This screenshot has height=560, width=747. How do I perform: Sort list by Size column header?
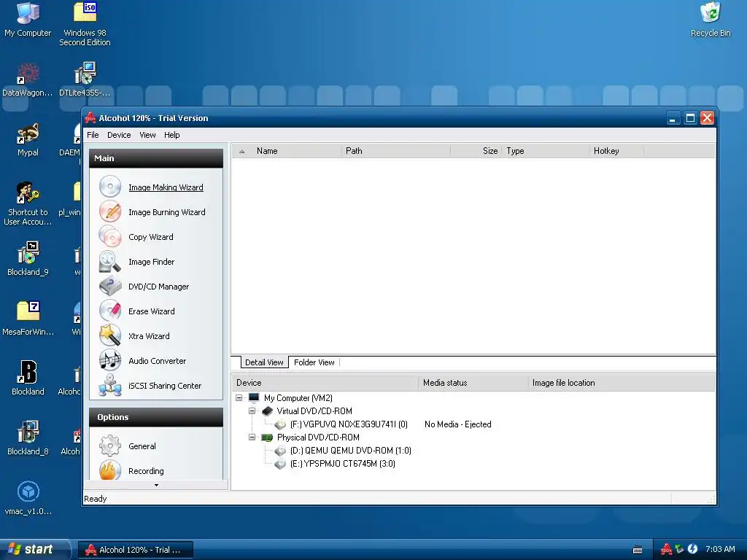click(x=476, y=151)
